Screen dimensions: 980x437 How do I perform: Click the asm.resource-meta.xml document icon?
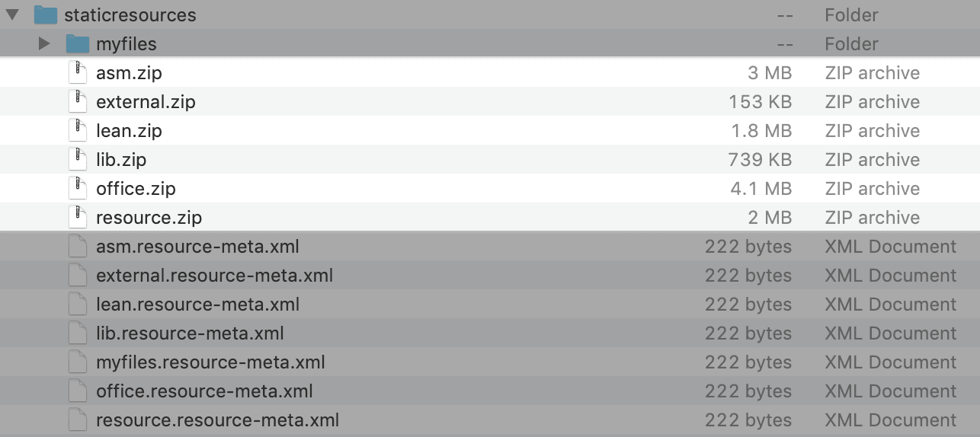click(77, 247)
